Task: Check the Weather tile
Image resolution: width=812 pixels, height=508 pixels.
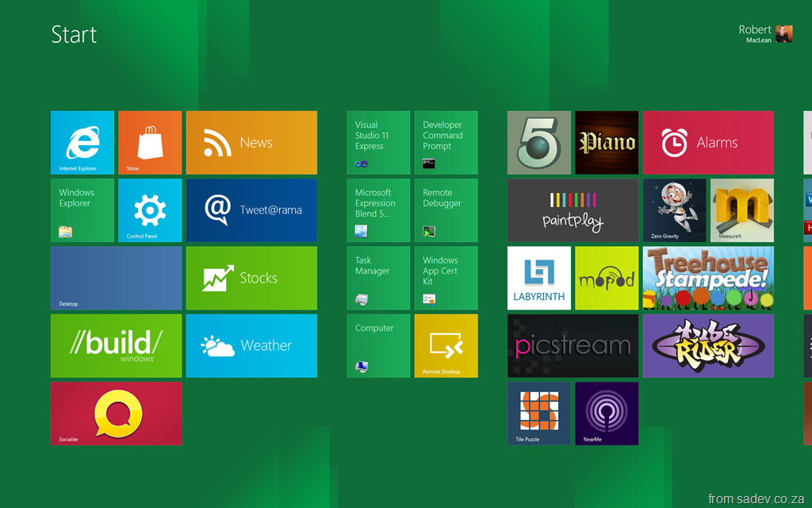Action: (251, 346)
